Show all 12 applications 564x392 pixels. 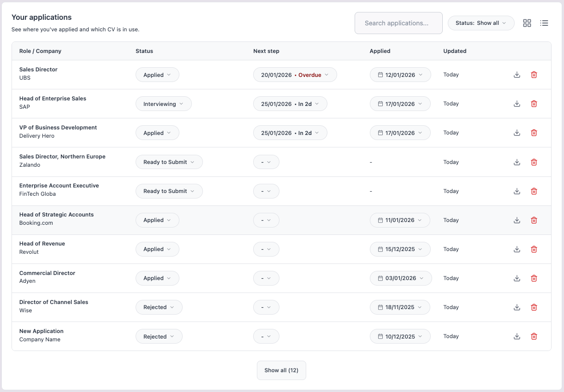[281, 370]
